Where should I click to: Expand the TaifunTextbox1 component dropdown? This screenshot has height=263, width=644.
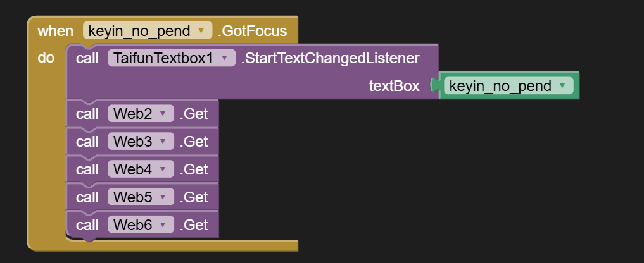(x=225, y=59)
